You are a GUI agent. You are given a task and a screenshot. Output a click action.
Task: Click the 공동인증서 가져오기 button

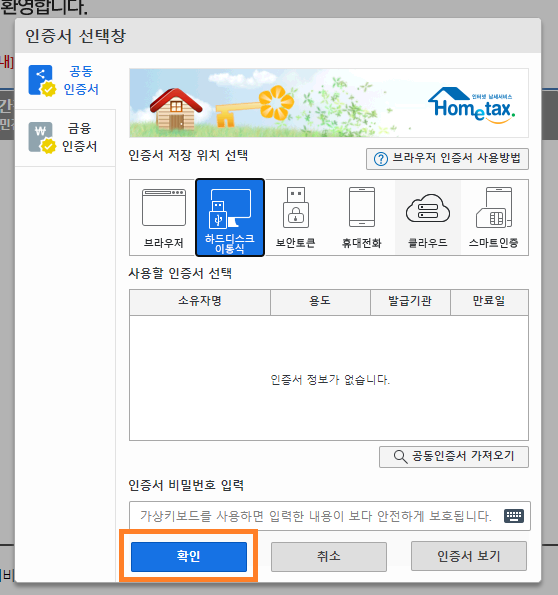454,456
